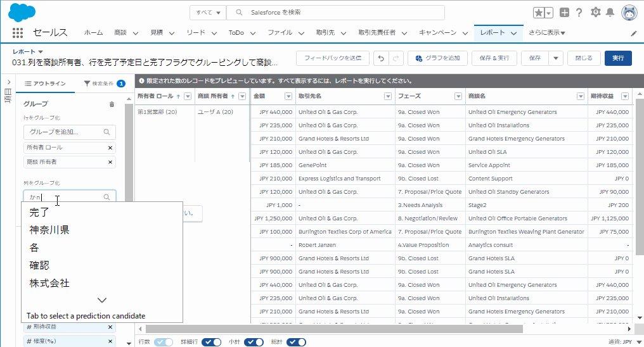644x347 pixels.
Task: Click the Salesforce cloud logo
Action: (22, 12)
